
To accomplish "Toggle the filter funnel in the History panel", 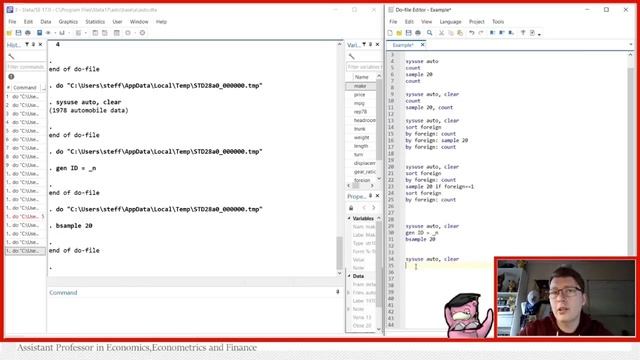I will 27,44.
